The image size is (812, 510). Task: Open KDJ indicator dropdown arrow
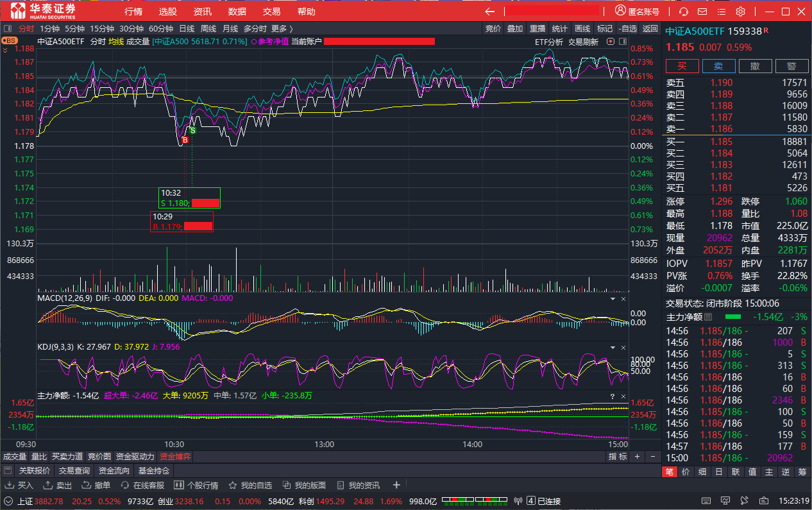pyautogui.click(x=613, y=347)
